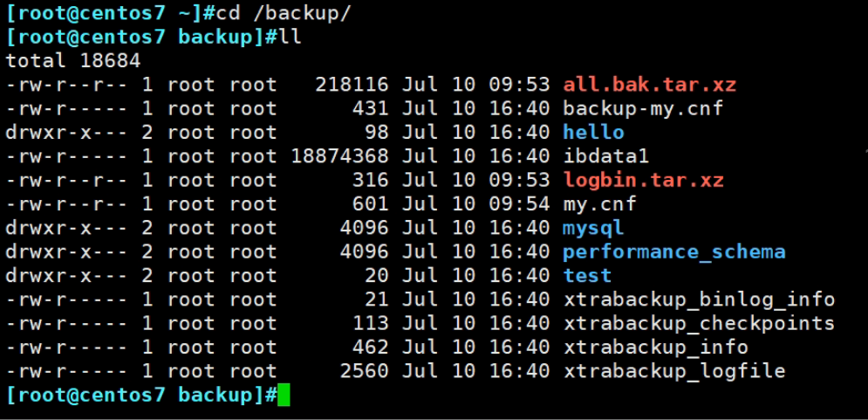
Task: Click the performance_schema directory name
Action: click(x=673, y=252)
